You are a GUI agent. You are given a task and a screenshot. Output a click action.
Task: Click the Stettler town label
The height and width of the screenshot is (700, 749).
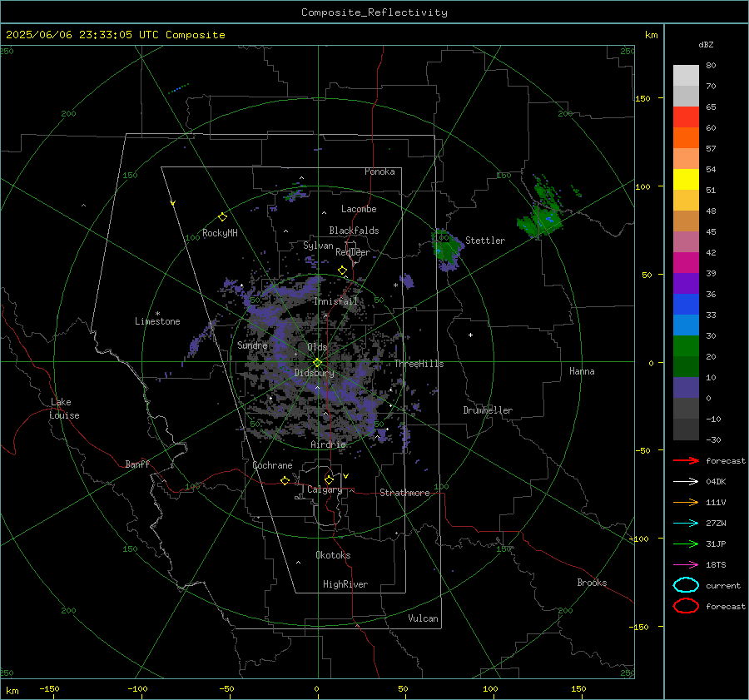coord(485,241)
